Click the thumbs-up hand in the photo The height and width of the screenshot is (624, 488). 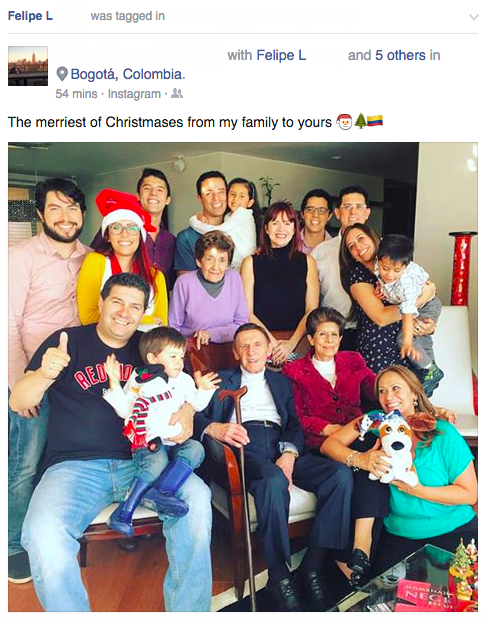55,357
